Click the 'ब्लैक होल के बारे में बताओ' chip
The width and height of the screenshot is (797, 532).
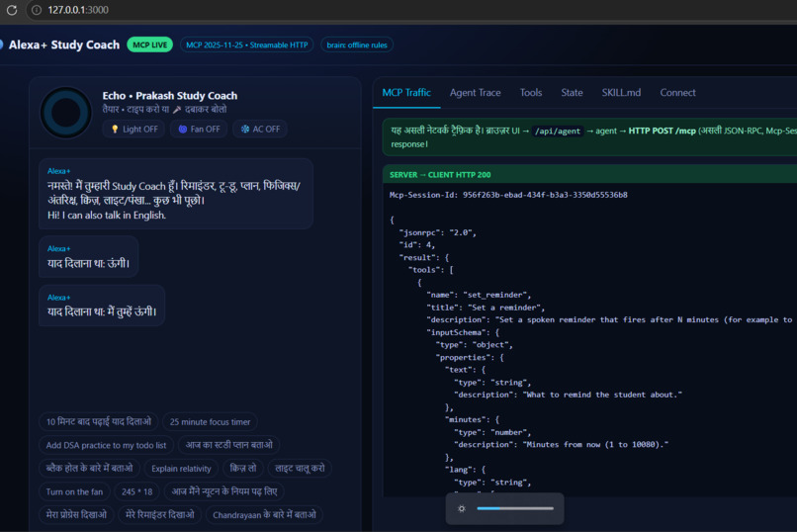(x=89, y=469)
